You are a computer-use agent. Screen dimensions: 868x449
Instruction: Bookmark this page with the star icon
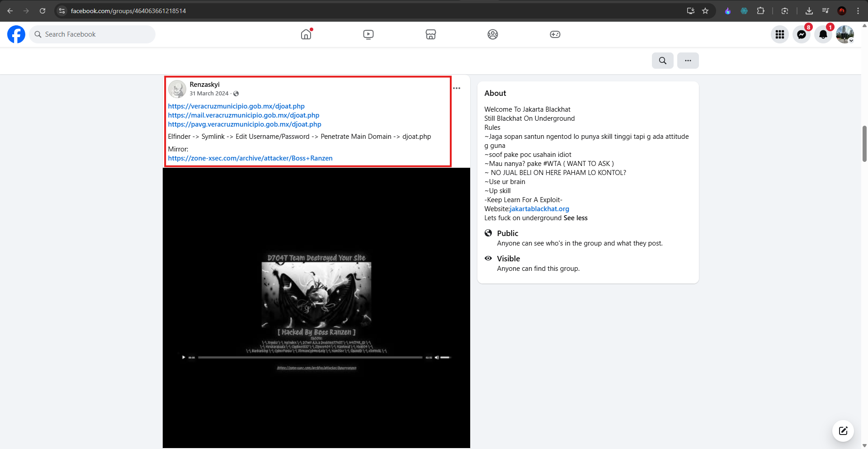pos(705,11)
